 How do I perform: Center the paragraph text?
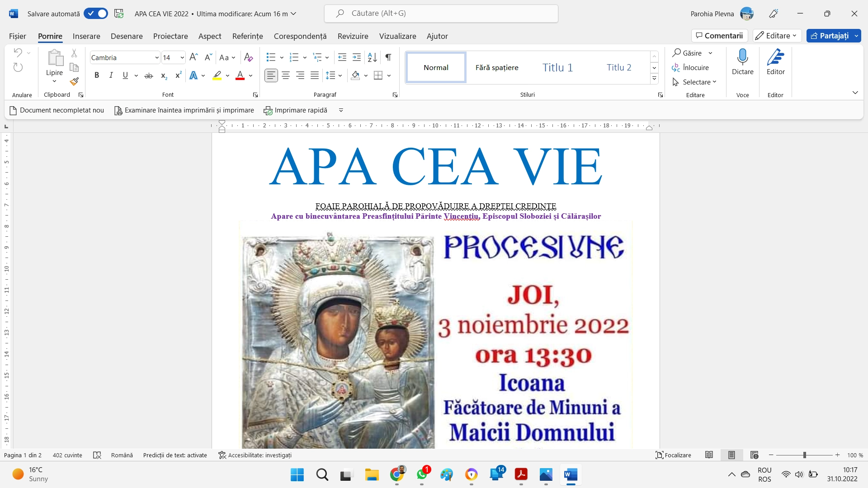286,75
